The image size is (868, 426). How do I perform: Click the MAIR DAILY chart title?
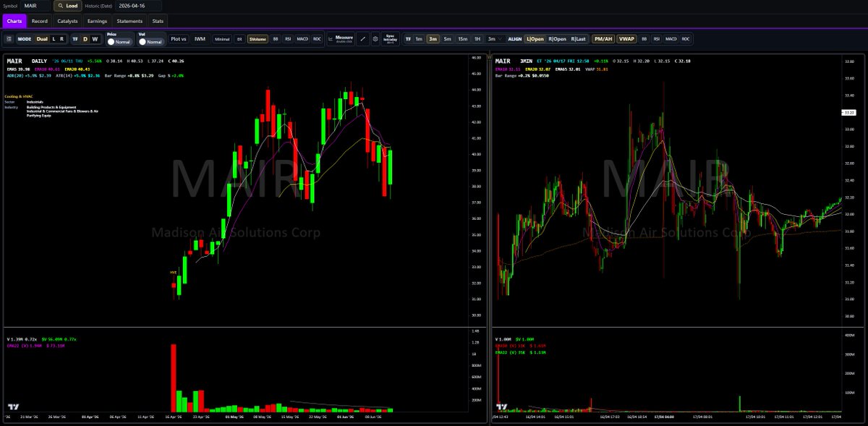pos(27,61)
